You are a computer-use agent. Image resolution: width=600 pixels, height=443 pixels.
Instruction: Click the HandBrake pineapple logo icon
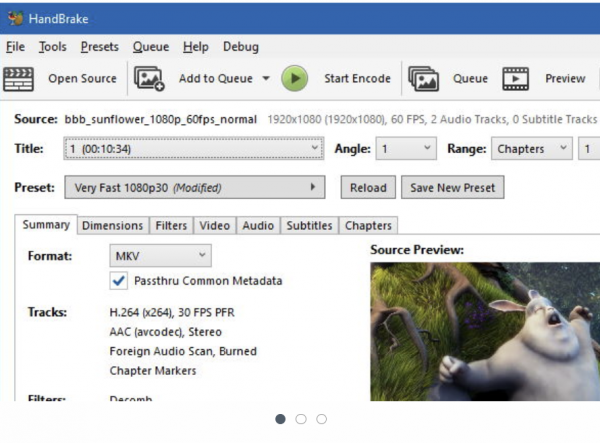[16, 18]
